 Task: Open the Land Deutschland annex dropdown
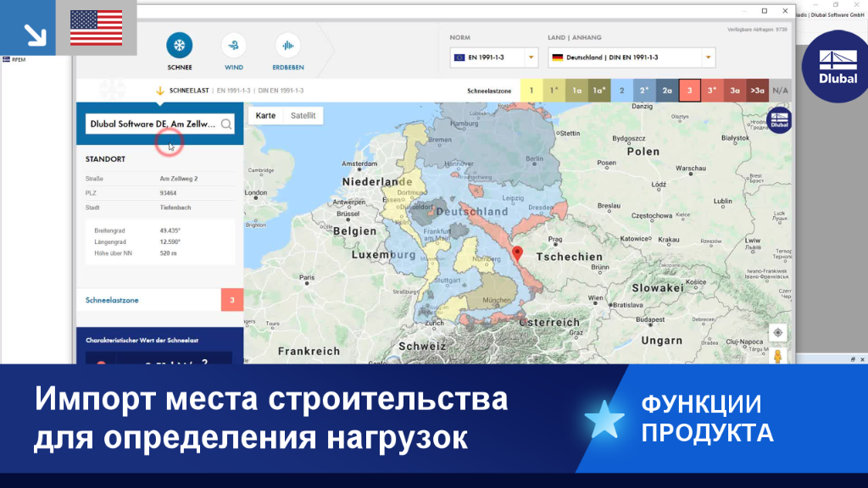(632, 58)
